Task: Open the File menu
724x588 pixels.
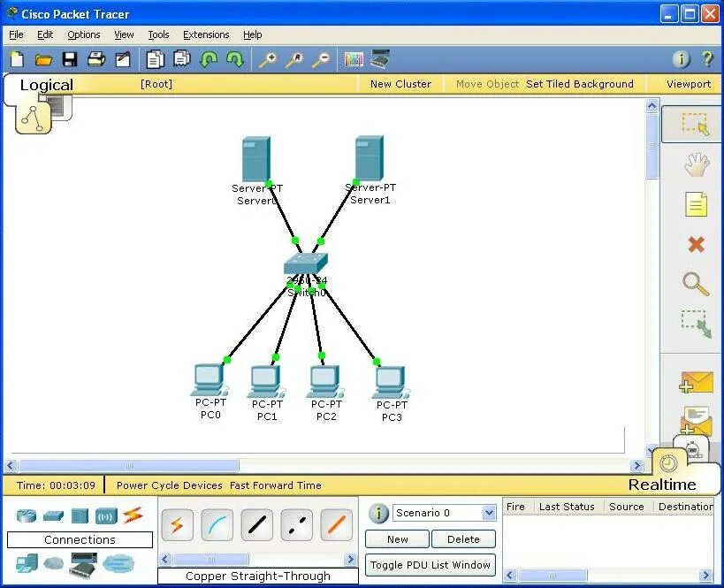Action: [16, 34]
